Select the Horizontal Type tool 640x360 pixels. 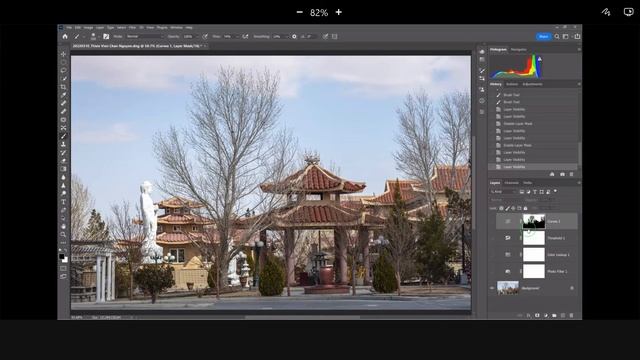(63, 202)
